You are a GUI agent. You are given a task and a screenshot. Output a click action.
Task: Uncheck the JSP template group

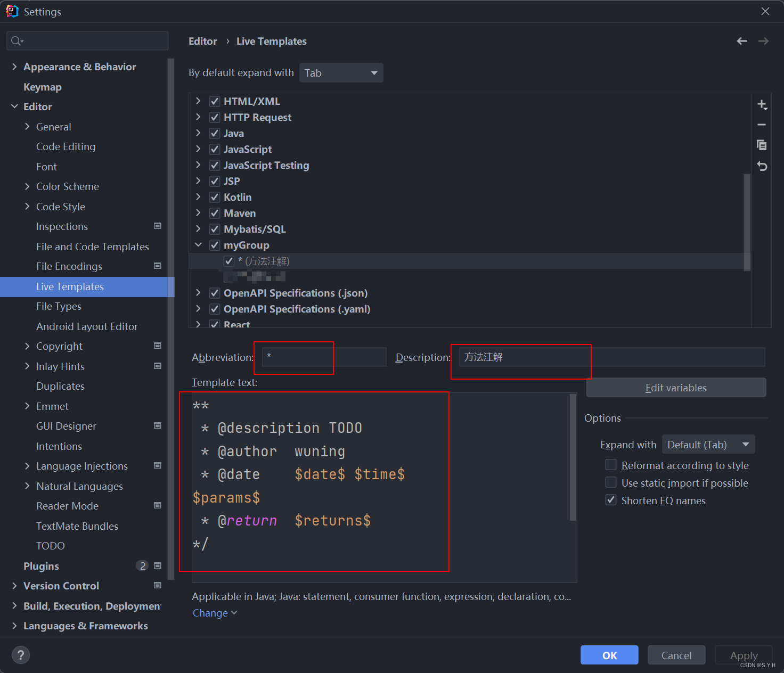click(215, 181)
